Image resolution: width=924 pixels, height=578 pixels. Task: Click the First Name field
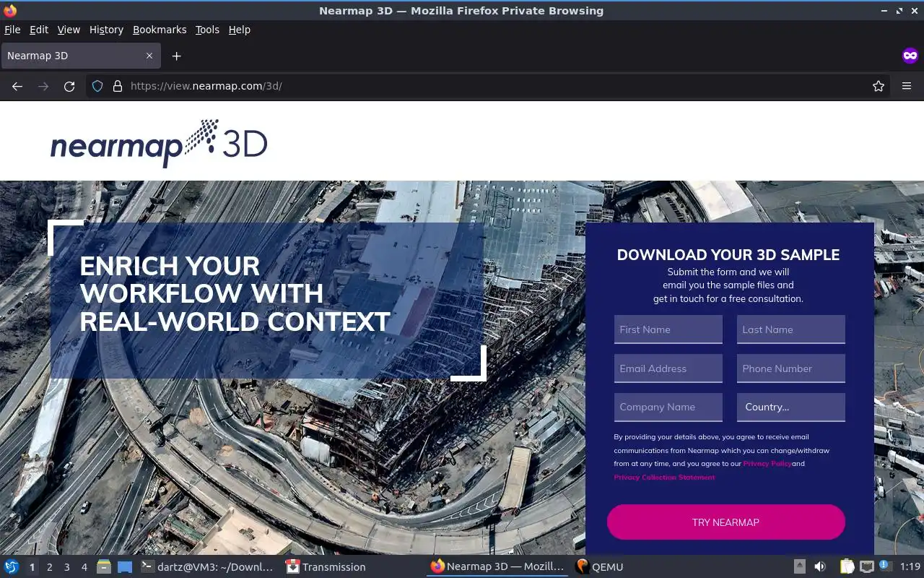pos(668,329)
